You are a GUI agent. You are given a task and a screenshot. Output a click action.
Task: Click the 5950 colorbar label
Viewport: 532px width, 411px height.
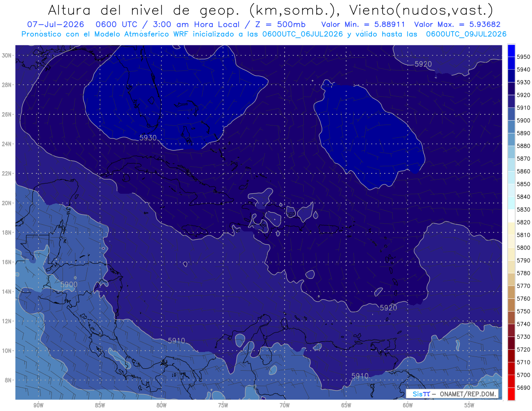pyautogui.click(x=524, y=57)
